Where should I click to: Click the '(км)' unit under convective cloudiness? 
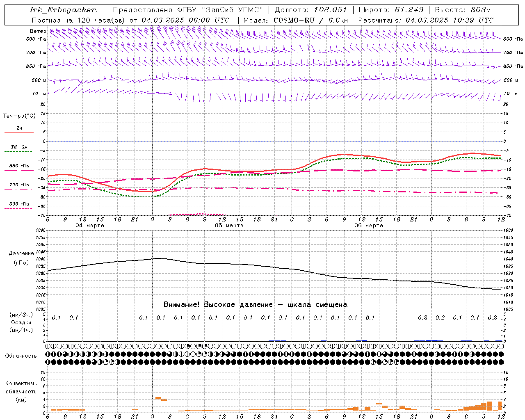pyautogui.click(x=21, y=399)
